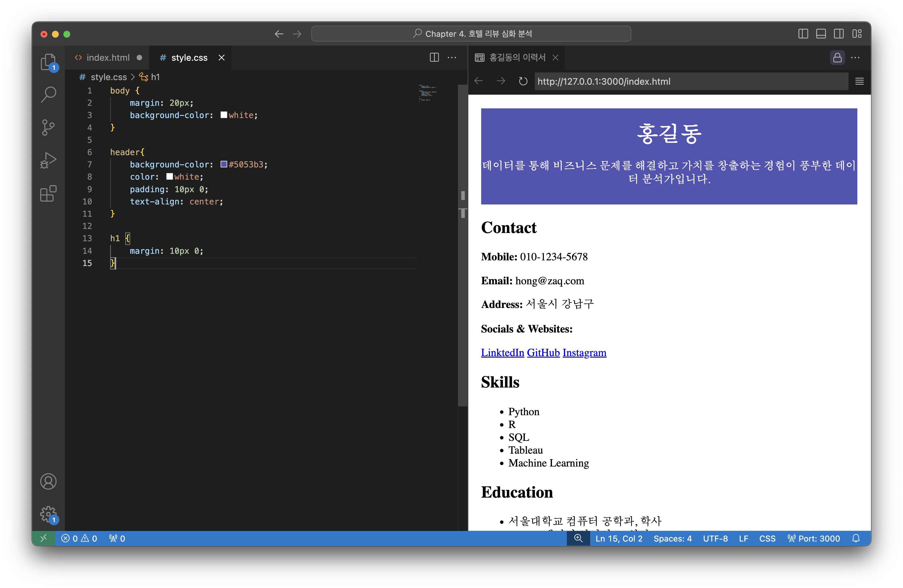Open the Extensions view icon
The height and width of the screenshot is (588, 903).
(x=48, y=194)
